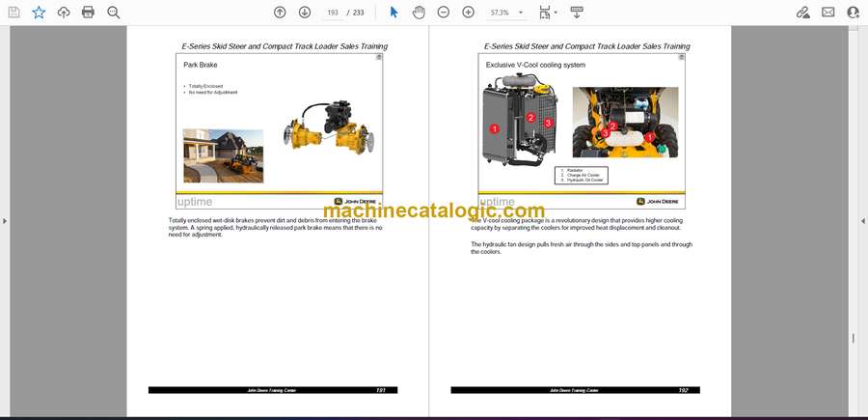Click the left page header title text
Image resolution: width=868 pixels, height=420 pixels.
pos(285,46)
